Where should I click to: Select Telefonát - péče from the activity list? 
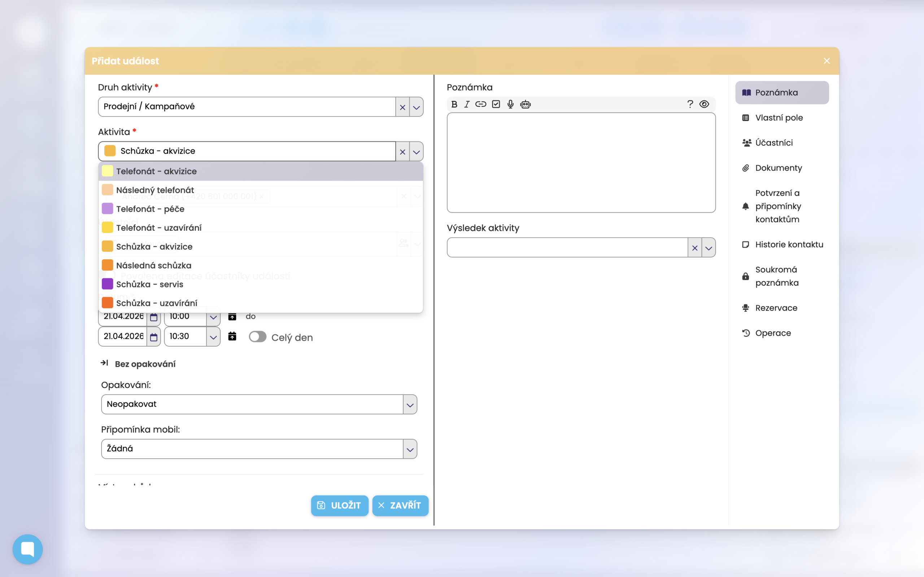pyautogui.click(x=151, y=209)
